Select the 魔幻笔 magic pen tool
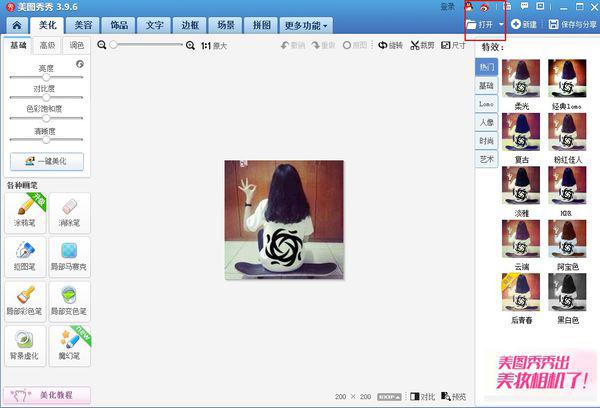Screen dimensions: 600x408 point(70,346)
